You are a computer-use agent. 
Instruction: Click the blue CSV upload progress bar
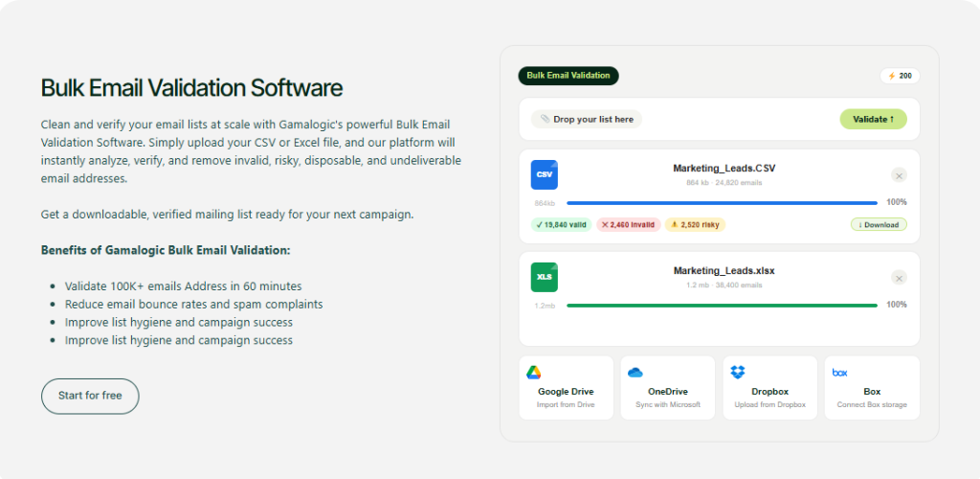(x=722, y=202)
